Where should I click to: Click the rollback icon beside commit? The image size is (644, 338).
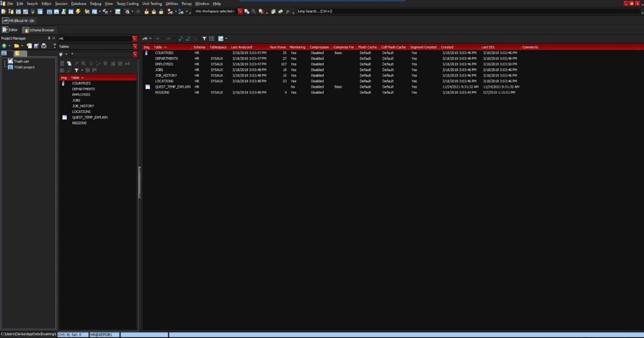point(154,11)
